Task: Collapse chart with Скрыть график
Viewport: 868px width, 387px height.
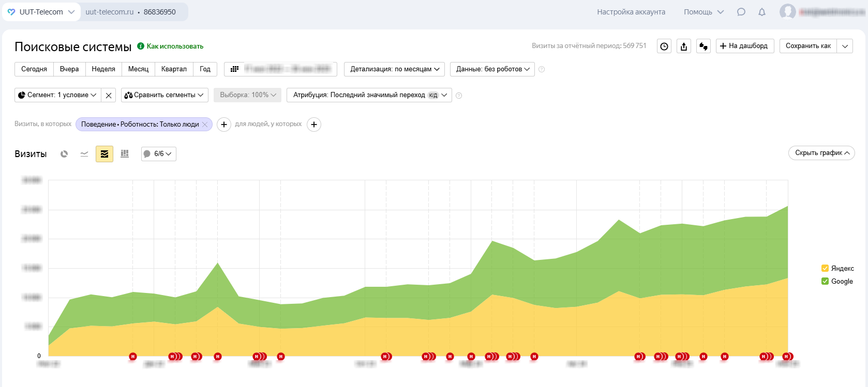Action: 821,153
